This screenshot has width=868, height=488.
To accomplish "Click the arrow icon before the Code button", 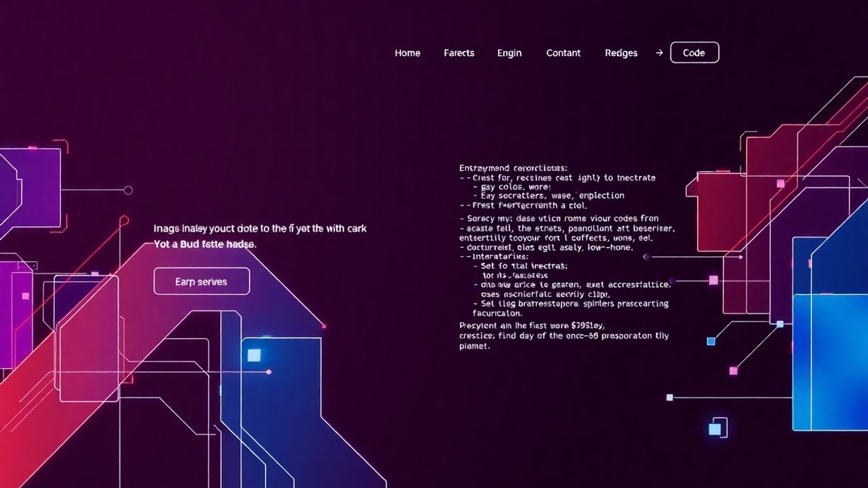I will tap(659, 53).
